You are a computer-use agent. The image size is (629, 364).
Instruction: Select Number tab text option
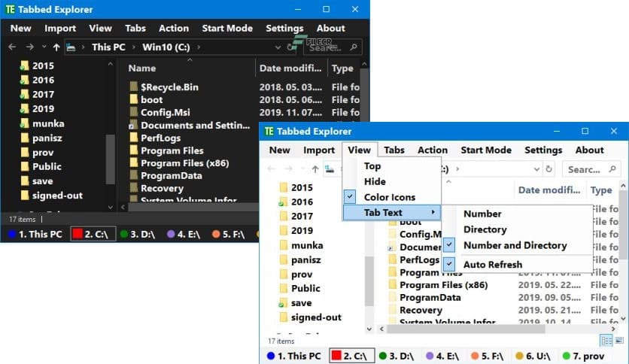coord(482,214)
